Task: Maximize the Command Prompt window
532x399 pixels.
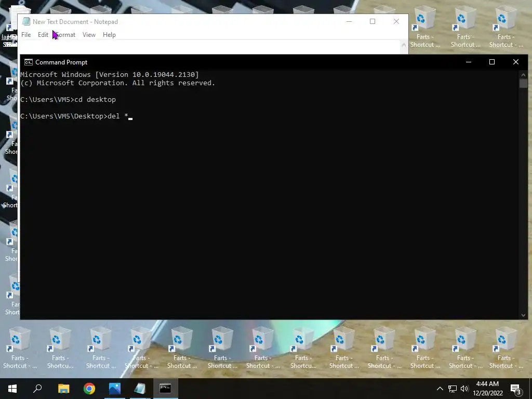Action: 492,62
